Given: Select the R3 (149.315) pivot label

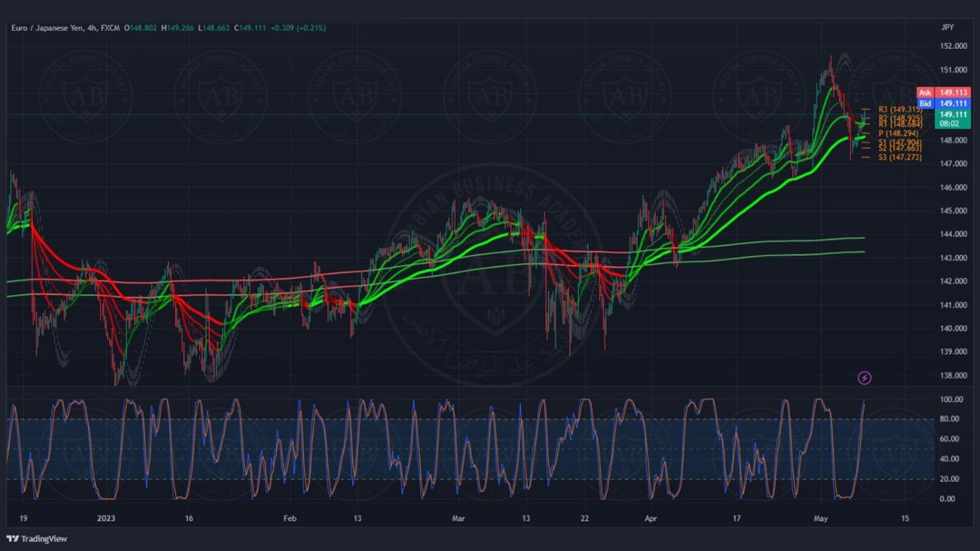Looking at the screenshot, I should pyautogui.click(x=900, y=110).
